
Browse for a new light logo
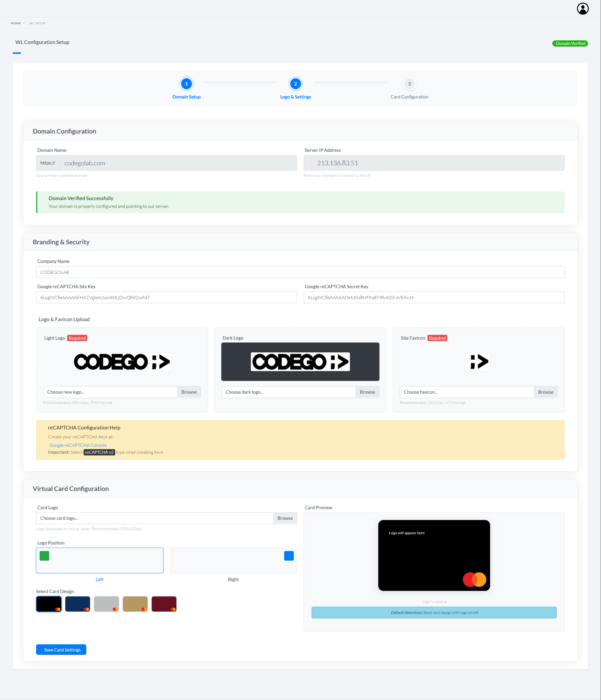coord(189,392)
